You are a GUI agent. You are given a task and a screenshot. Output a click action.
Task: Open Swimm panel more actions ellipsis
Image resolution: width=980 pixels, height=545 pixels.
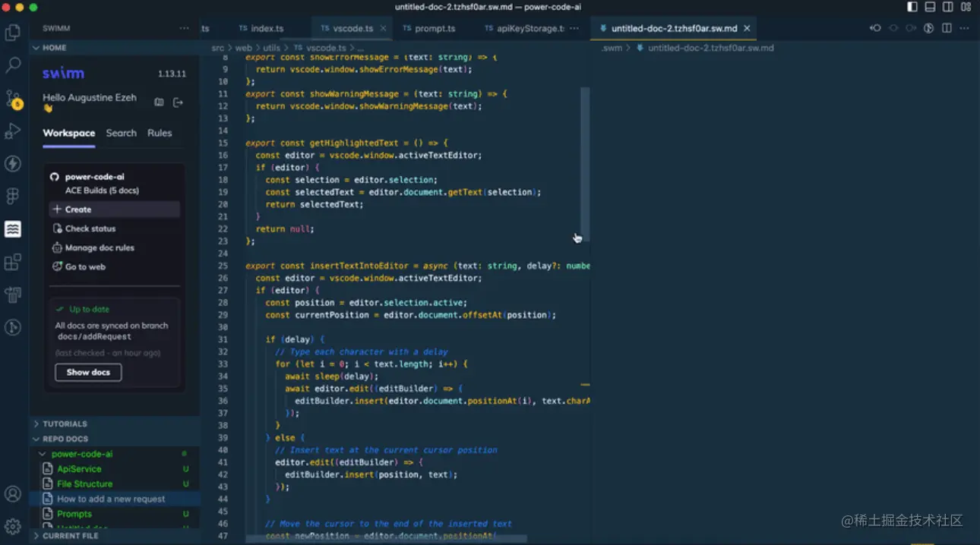pyautogui.click(x=184, y=28)
